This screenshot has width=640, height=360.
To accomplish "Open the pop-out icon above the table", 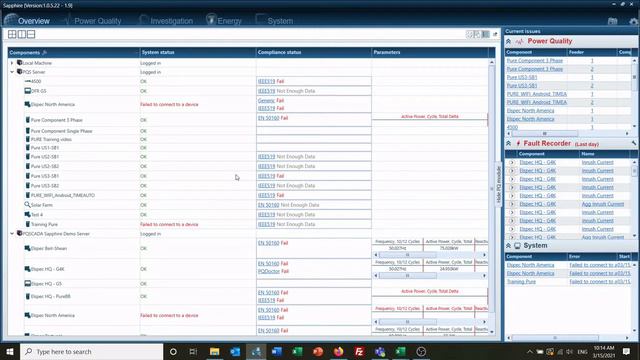I will (495, 34).
